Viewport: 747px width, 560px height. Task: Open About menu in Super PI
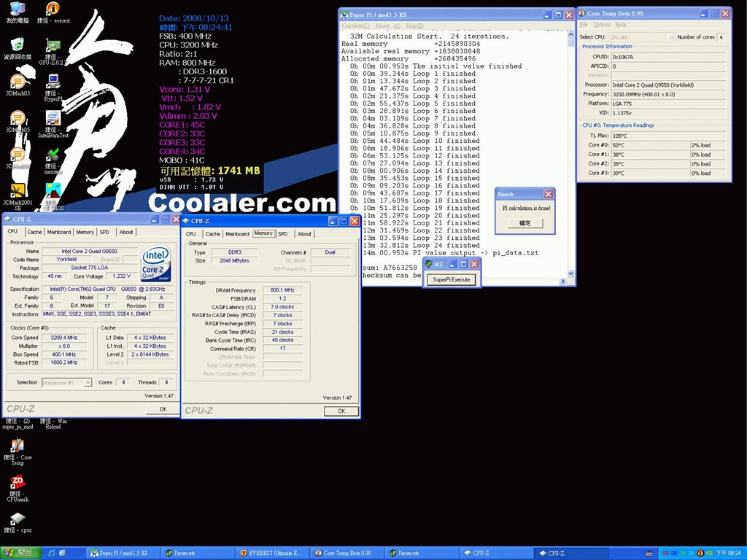click(x=388, y=26)
